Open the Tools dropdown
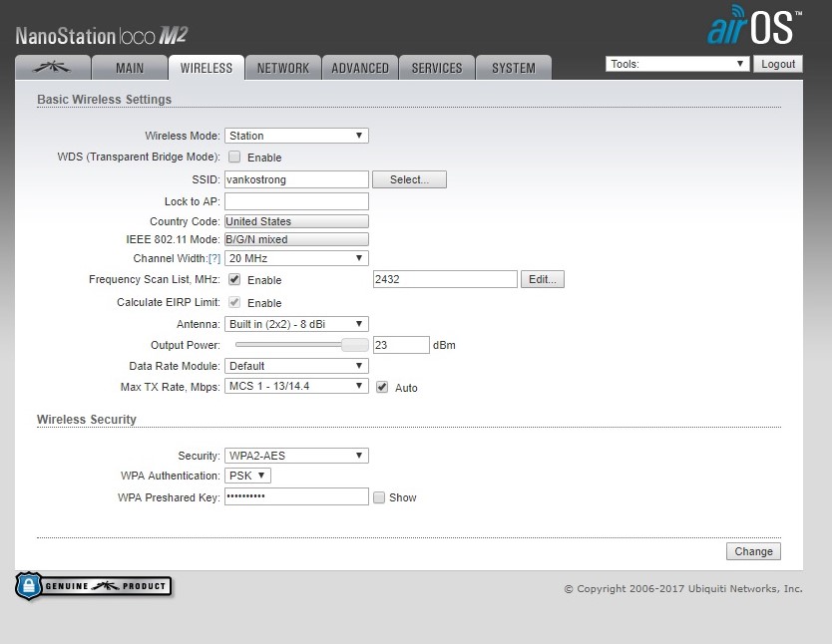This screenshot has height=644, width=832. pyautogui.click(x=677, y=64)
